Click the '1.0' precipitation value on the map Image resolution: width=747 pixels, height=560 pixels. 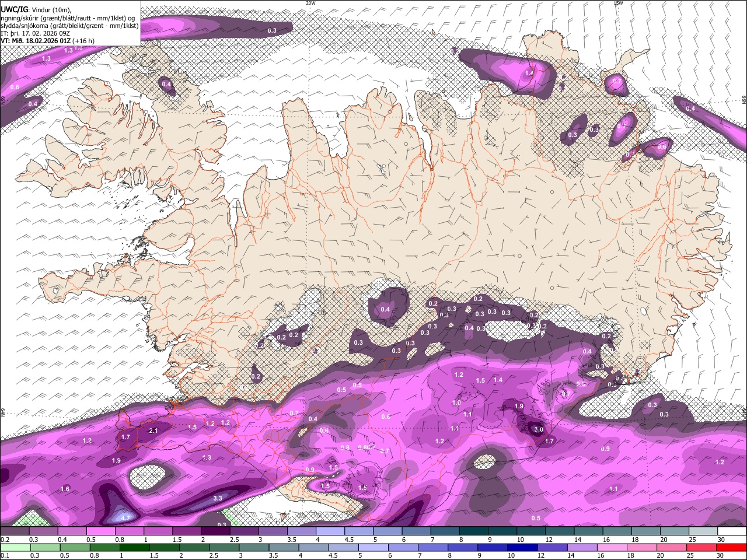tap(456, 402)
